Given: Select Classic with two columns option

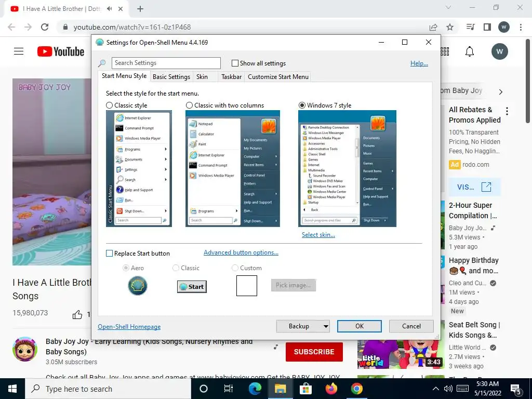Looking at the screenshot, I should pos(189,105).
